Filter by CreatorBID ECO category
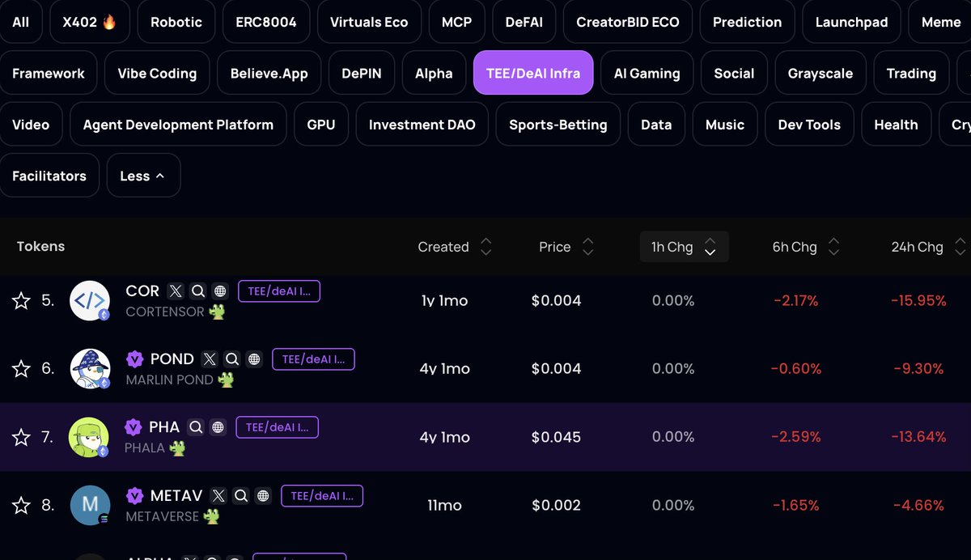The width and height of the screenshot is (971, 560). tap(628, 22)
